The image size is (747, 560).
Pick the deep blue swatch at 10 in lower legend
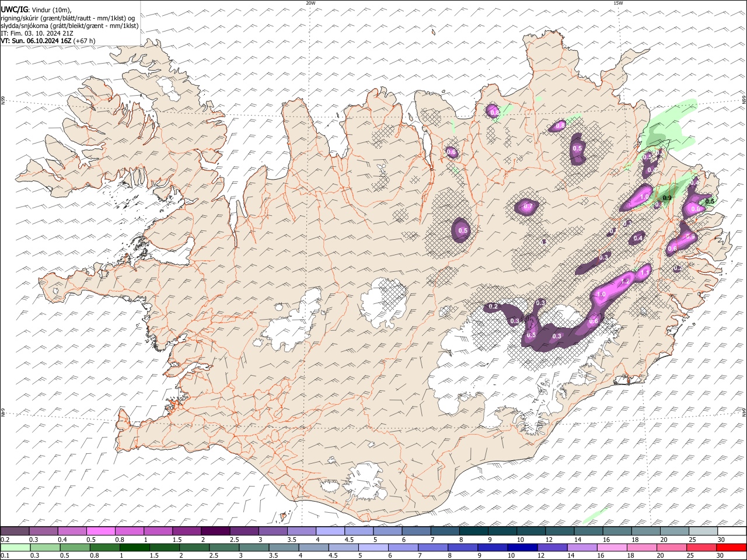[522, 548]
